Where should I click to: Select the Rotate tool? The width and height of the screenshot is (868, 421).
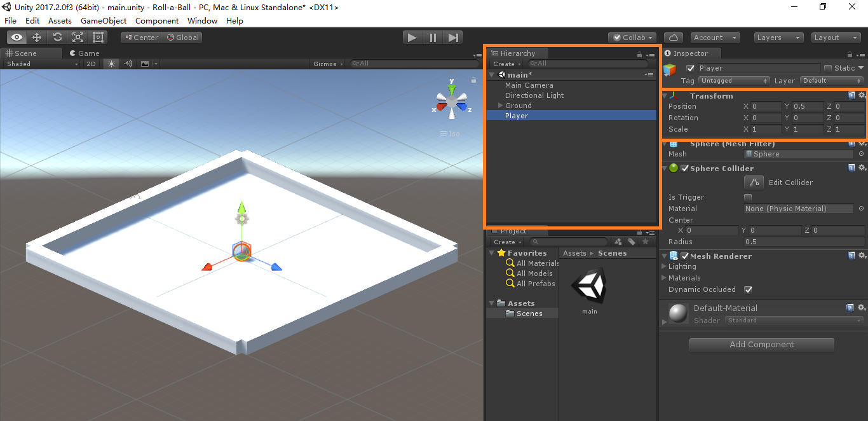[57, 38]
